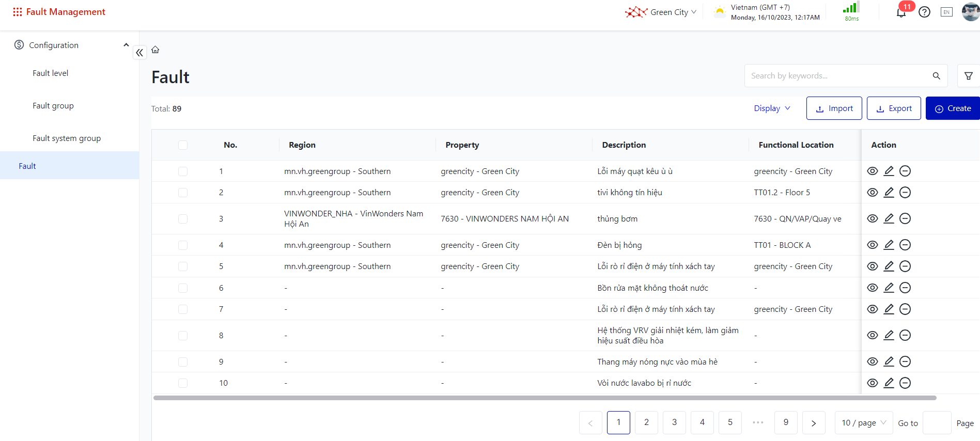Open Fault group in sidebar
Image resolution: width=980 pixels, height=441 pixels.
point(53,106)
